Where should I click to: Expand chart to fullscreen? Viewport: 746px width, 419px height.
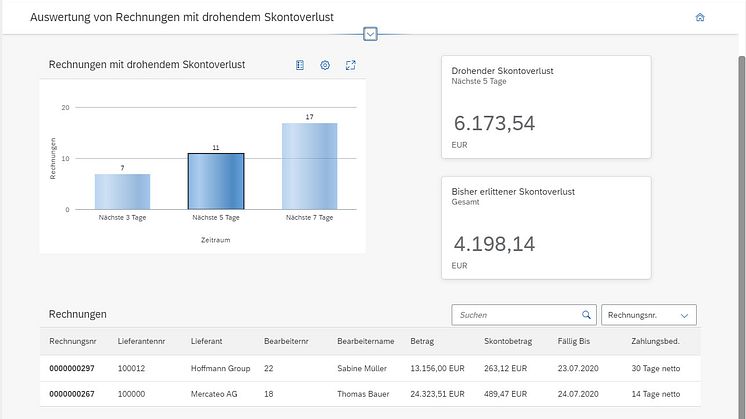pos(350,65)
